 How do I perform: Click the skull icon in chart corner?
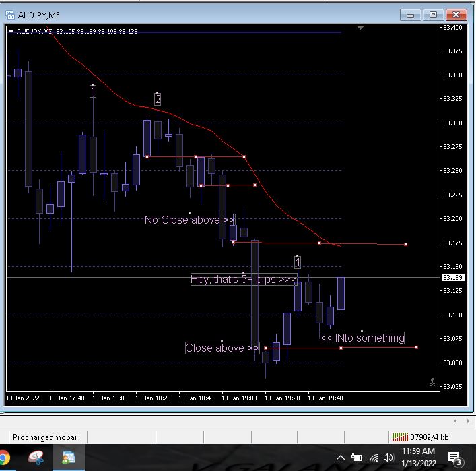click(x=432, y=382)
